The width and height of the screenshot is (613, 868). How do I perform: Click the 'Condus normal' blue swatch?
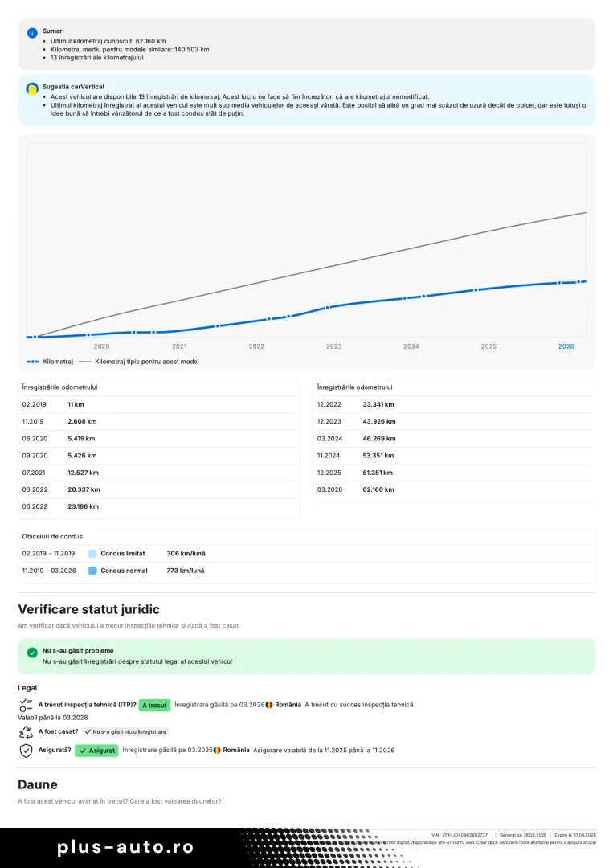tap(92, 571)
